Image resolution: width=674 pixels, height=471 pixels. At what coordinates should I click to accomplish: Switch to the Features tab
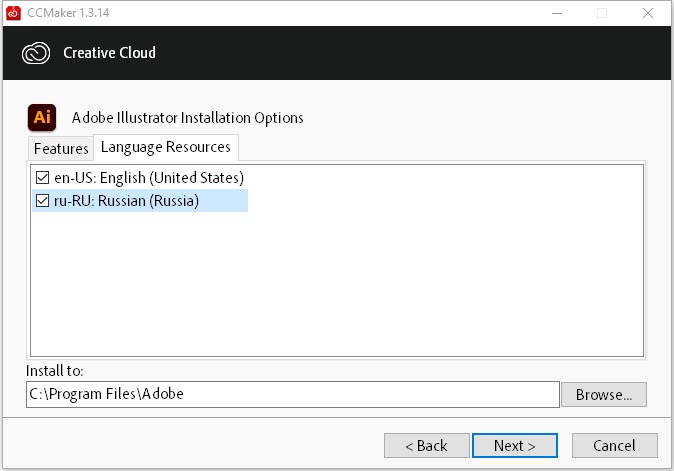coord(61,149)
